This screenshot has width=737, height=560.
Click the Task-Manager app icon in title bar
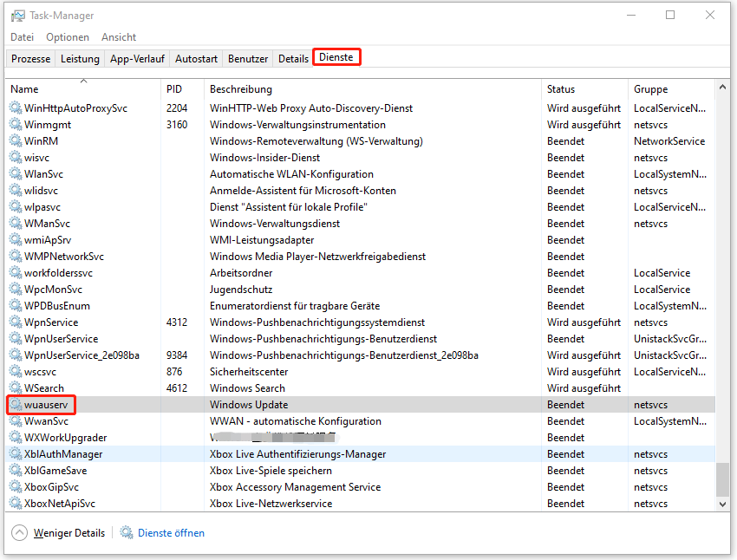click(18, 16)
